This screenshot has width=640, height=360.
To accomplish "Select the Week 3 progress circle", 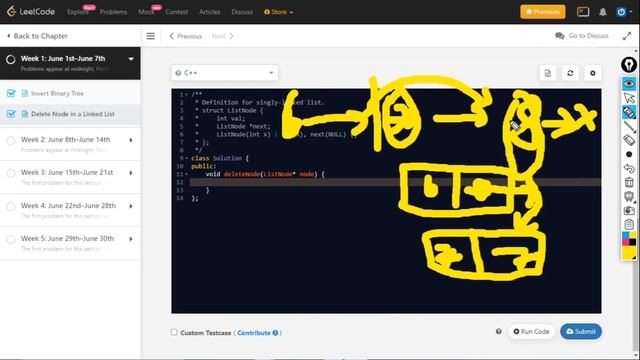I will pyautogui.click(x=11, y=174).
